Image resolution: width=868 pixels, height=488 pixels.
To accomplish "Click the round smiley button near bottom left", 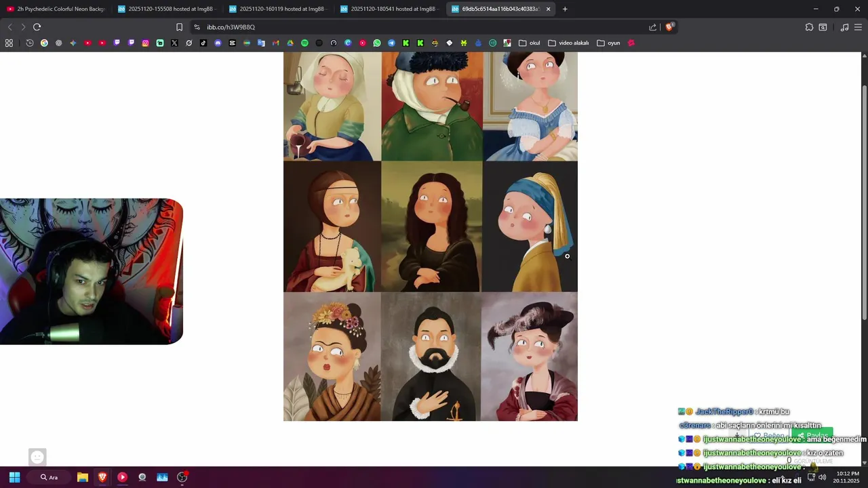I will pos(38,457).
